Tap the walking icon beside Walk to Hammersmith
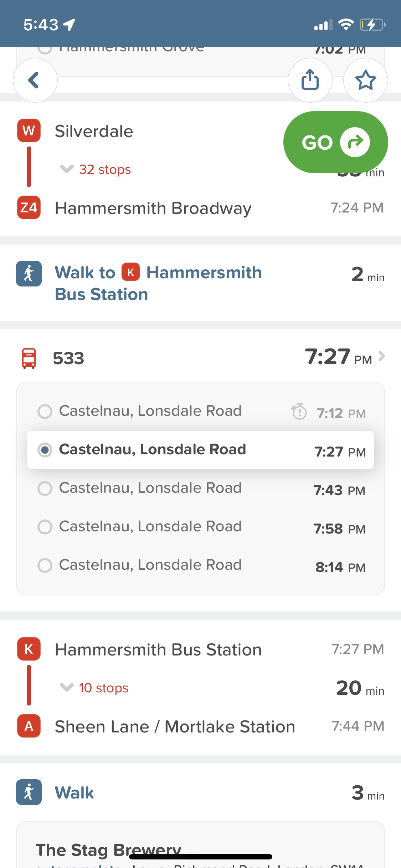The width and height of the screenshot is (401, 868). (x=29, y=274)
